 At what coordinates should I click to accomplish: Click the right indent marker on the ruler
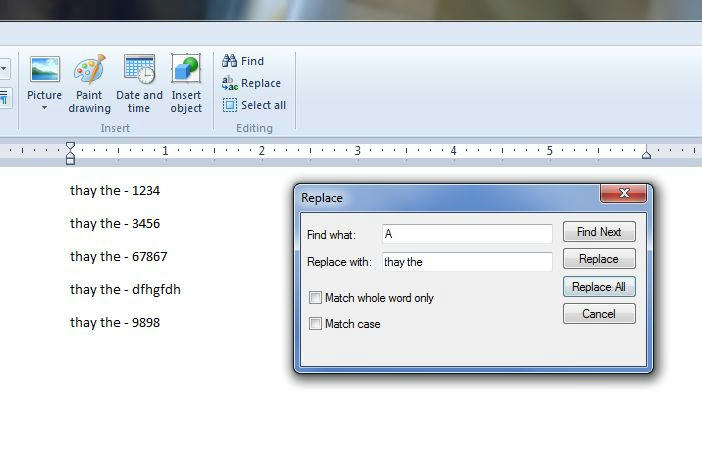[646, 155]
